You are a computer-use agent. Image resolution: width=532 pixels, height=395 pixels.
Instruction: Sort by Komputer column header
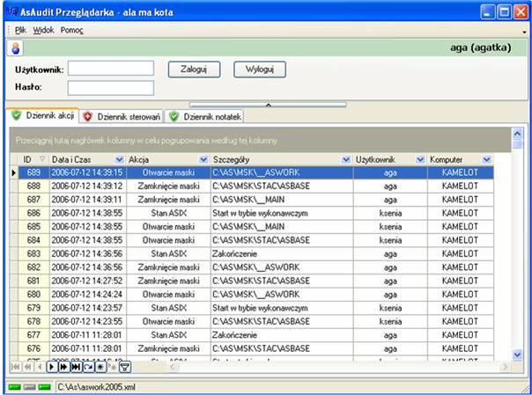click(x=461, y=159)
